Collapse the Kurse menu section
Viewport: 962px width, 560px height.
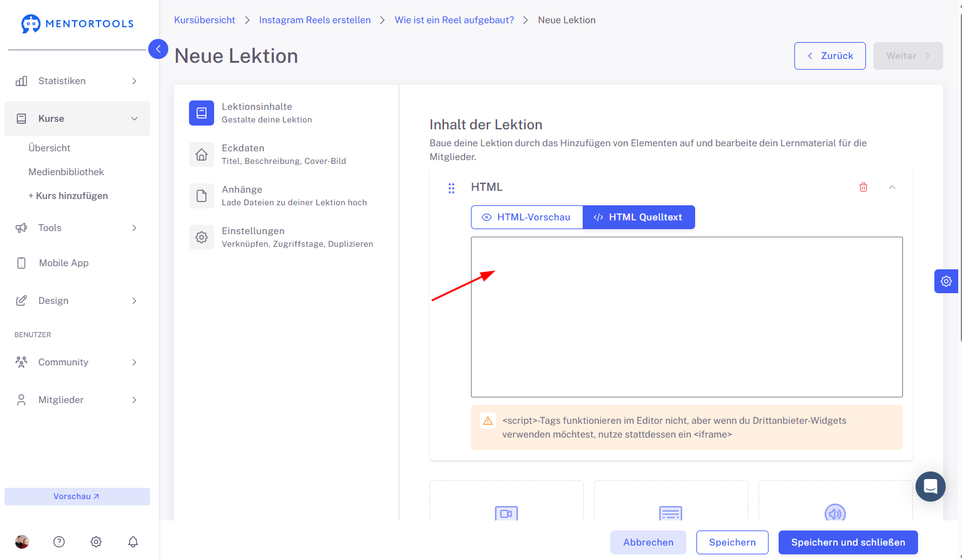point(77,119)
